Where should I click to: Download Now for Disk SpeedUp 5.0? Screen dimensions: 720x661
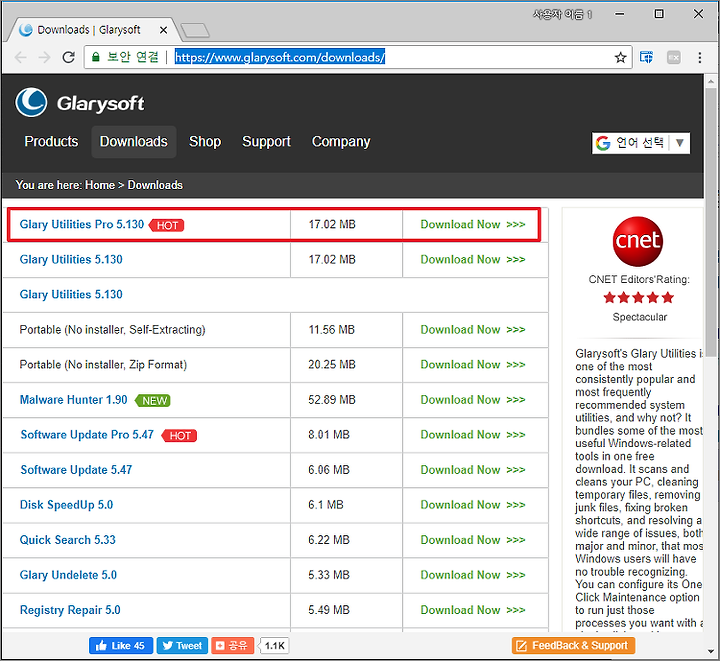coord(473,505)
